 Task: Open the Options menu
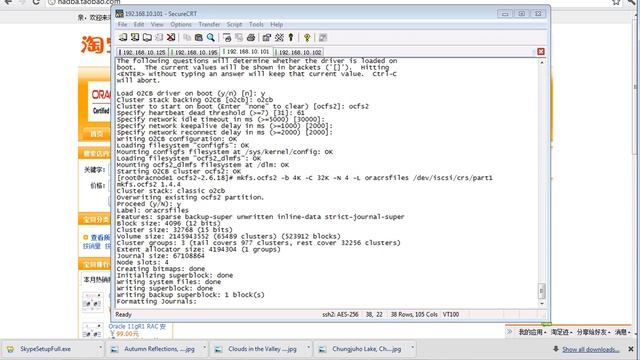pyautogui.click(x=181, y=24)
